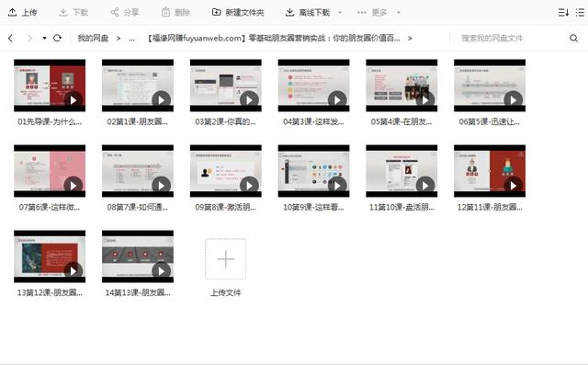Play the 12第11课 video
Image resolution: width=588 pixels, height=365 pixels.
coord(513,186)
